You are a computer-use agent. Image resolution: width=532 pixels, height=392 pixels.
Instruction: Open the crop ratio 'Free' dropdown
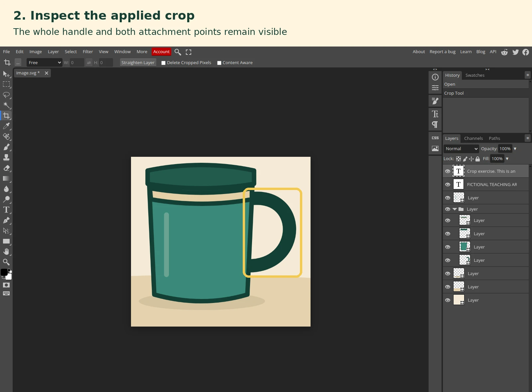44,63
